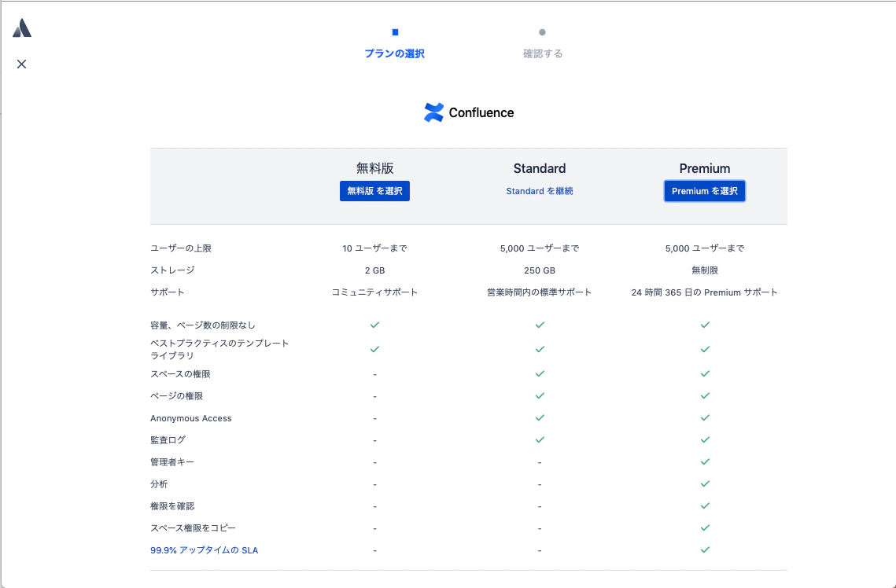Click the 分析 row label
The width and height of the screenshot is (896, 588).
(159, 484)
